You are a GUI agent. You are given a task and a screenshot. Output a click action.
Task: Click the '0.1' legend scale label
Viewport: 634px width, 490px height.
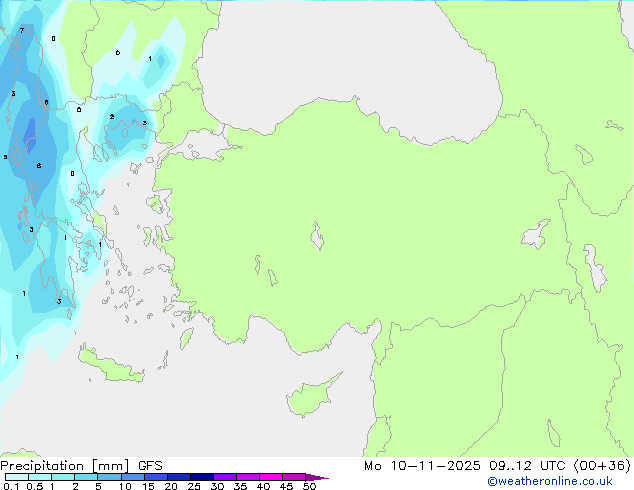11,486
